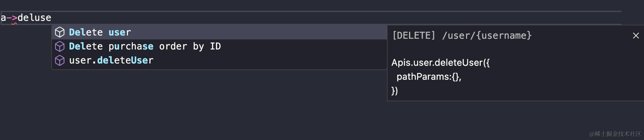This screenshot has height=140, width=644.
Task: Click the "/user/{username}" path in details
Action: point(487,35)
